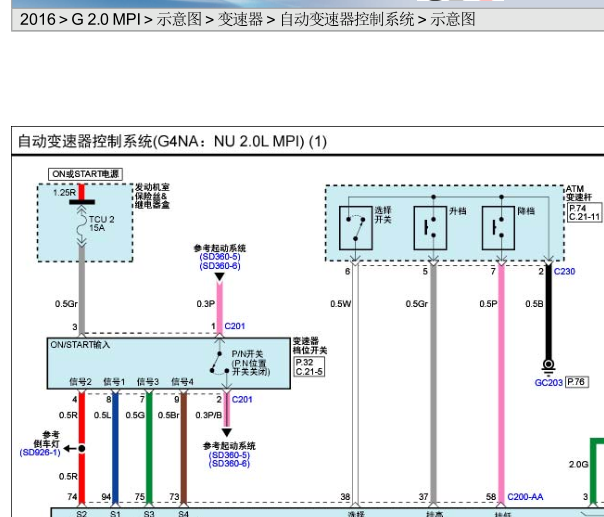Screen dimensions: 604x517
Task: Click the C201 connector label at pin 1
Action: pos(235,326)
